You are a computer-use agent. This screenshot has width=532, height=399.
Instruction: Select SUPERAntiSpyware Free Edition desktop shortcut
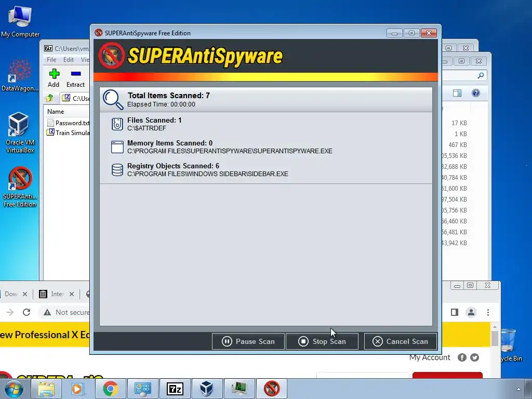20,187
